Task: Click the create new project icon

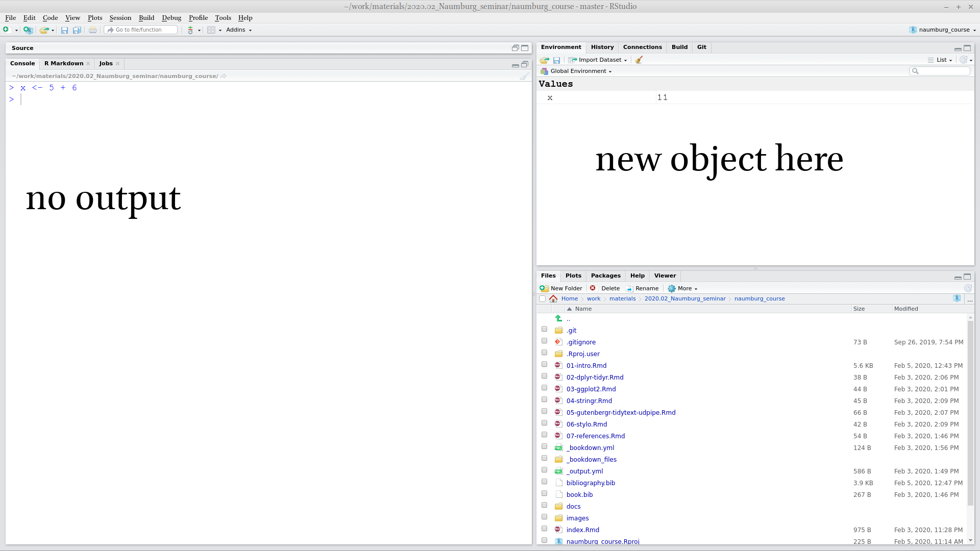Action: (x=28, y=30)
